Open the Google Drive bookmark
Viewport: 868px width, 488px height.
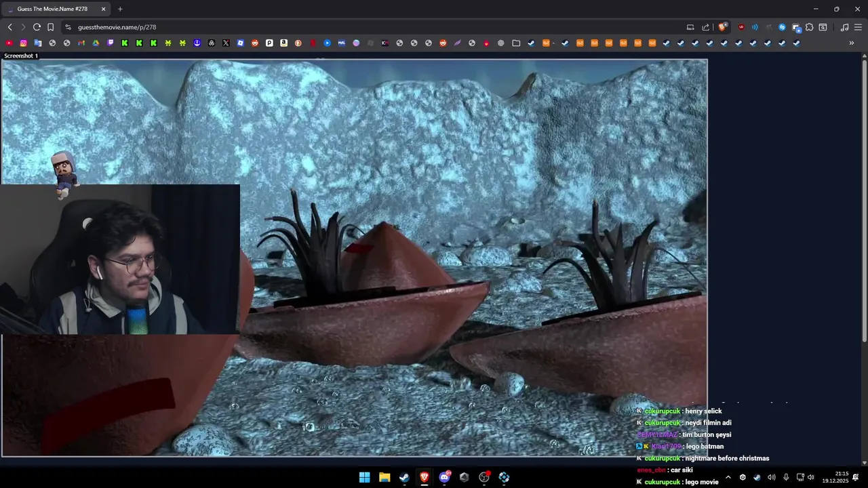coord(96,43)
